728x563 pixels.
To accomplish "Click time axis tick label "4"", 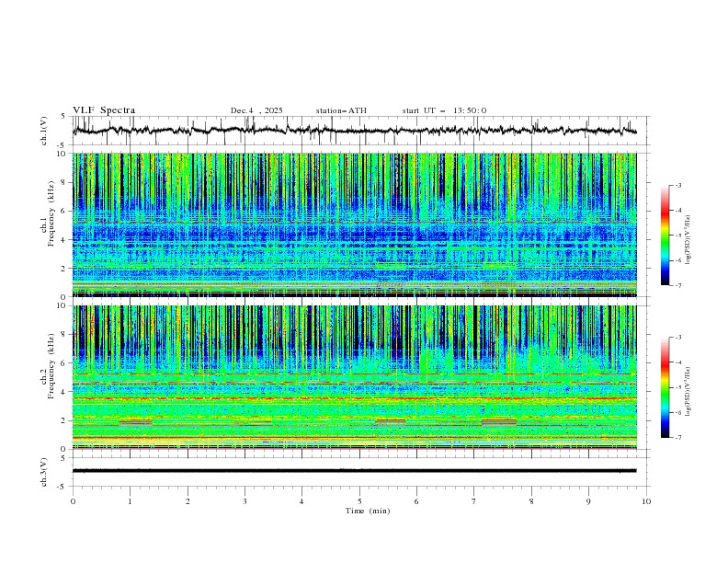I will [301, 501].
